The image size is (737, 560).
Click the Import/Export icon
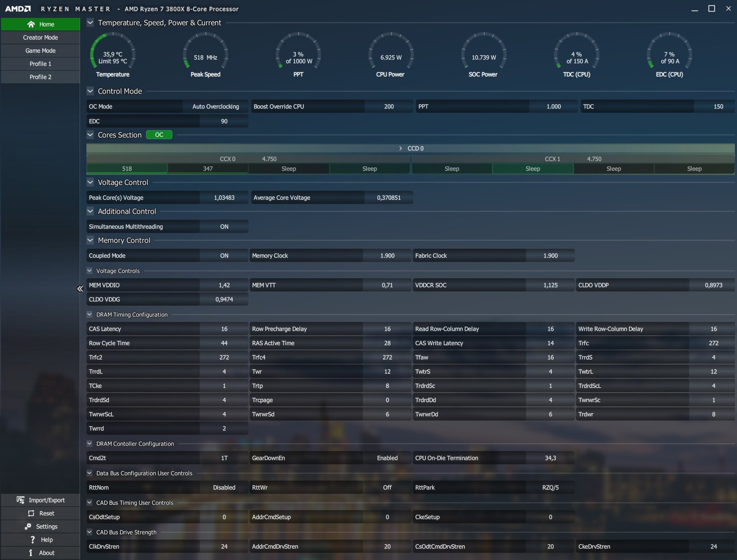click(x=20, y=500)
